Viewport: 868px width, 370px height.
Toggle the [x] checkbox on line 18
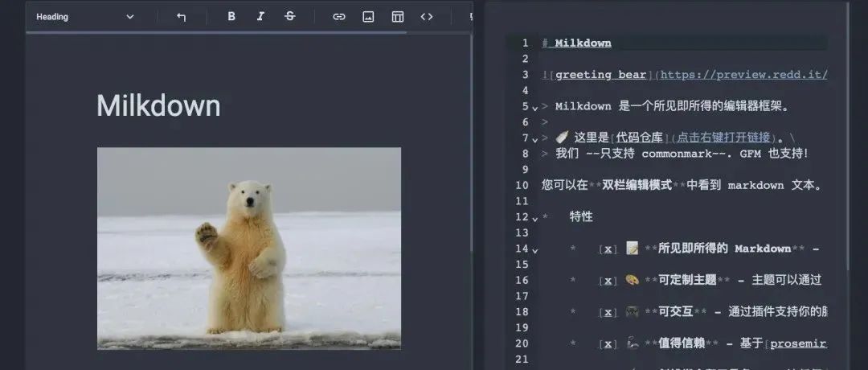[608, 312]
